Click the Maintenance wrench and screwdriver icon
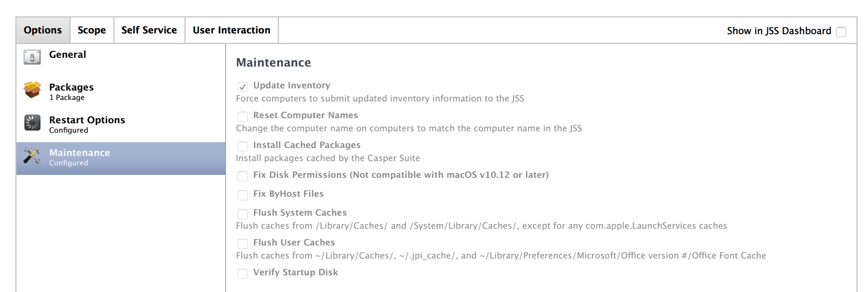This screenshot has height=292, width=868. pyautogui.click(x=32, y=156)
